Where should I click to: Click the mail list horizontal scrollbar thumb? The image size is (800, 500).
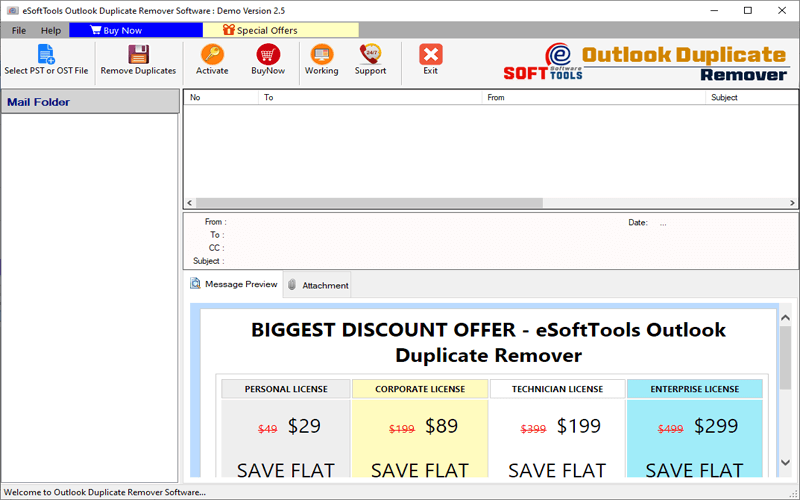[369, 203]
